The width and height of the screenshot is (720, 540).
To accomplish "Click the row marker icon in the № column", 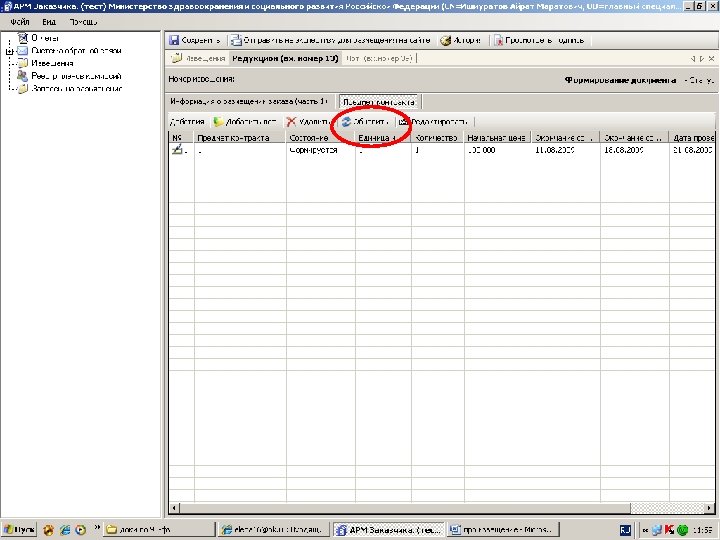I will (x=177, y=149).
